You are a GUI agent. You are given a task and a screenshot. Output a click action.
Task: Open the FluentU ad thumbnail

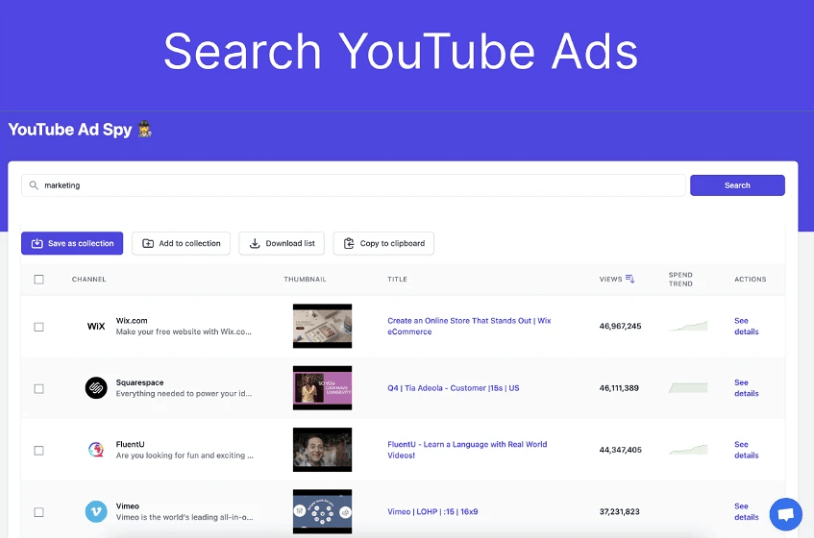pos(322,450)
